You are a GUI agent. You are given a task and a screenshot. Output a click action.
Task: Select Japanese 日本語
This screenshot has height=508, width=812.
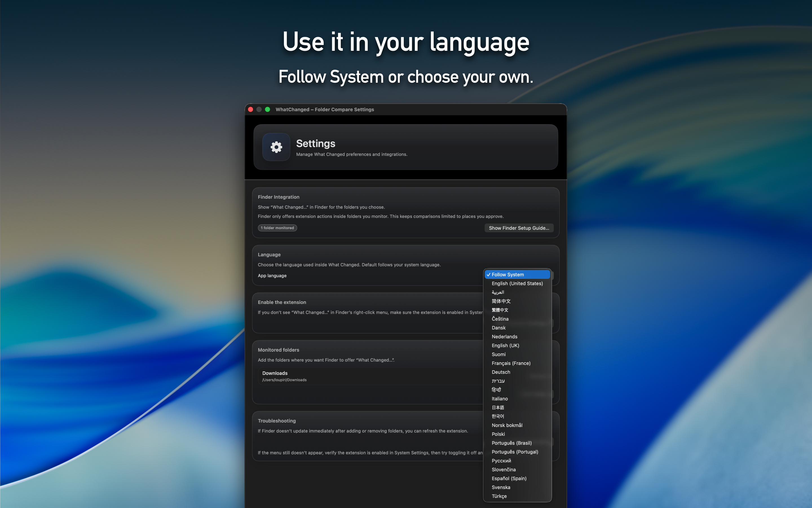(517, 408)
